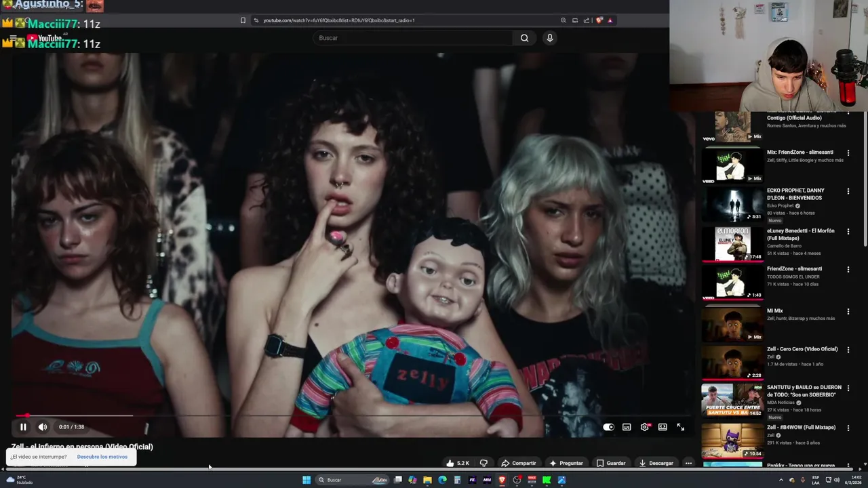Screen dimensions: 868x488
Task: Open the 'Mix: FriendZone - slimesanti' thumbnail
Action: coord(732,165)
